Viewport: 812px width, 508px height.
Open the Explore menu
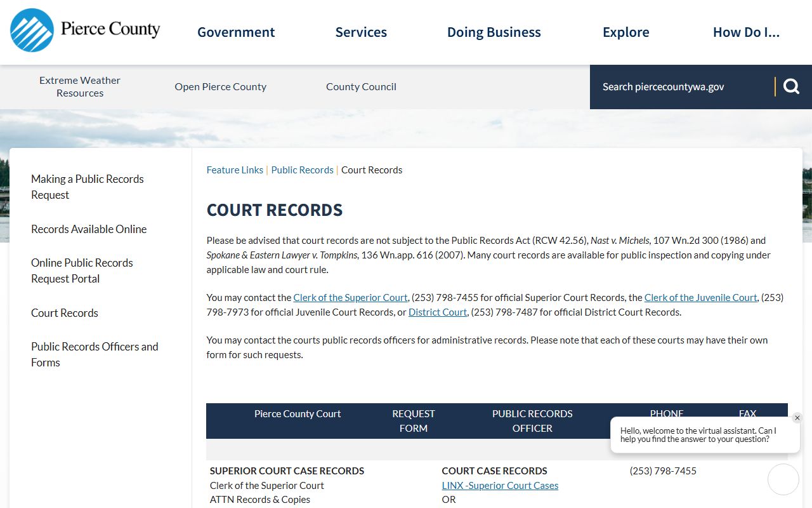(x=626, y=32)
